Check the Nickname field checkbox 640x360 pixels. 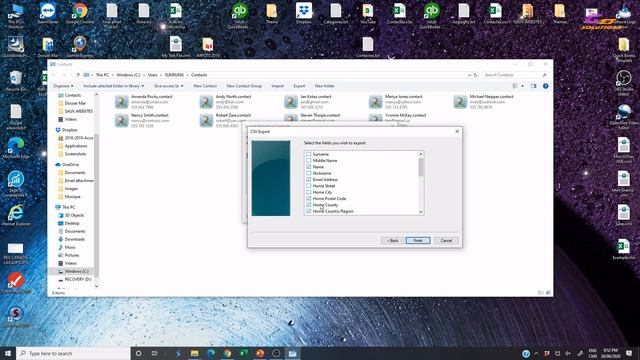309,173
